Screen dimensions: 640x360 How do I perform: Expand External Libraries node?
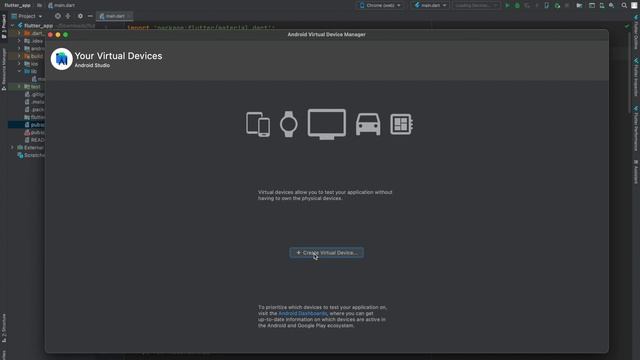point(12,147)
